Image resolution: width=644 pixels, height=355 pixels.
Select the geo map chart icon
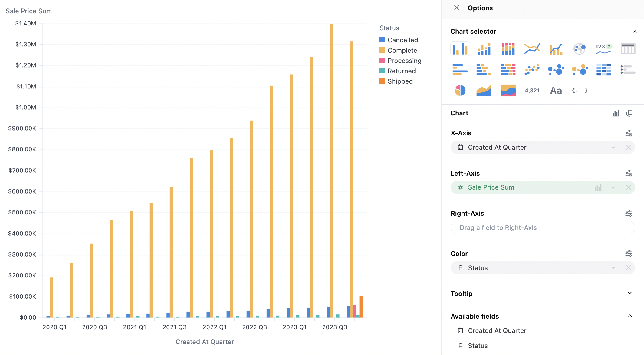579,48
